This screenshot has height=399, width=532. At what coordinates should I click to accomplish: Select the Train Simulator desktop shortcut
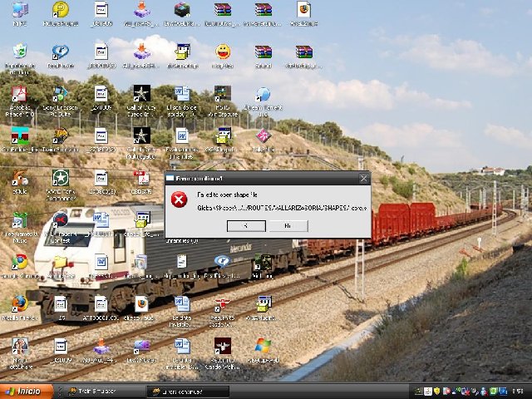[x=60, y=135]
